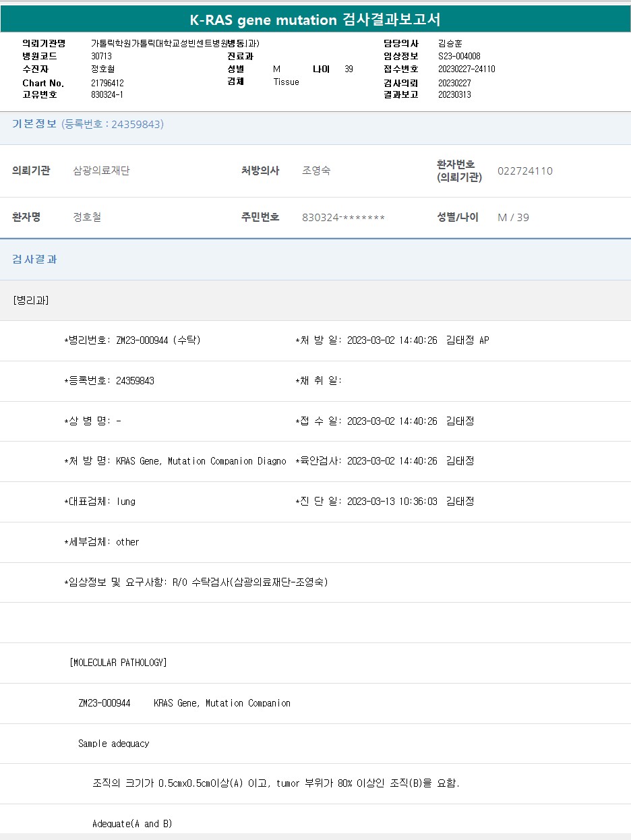
Task: Click hospital code value 30713
Action: pos(102,57)
